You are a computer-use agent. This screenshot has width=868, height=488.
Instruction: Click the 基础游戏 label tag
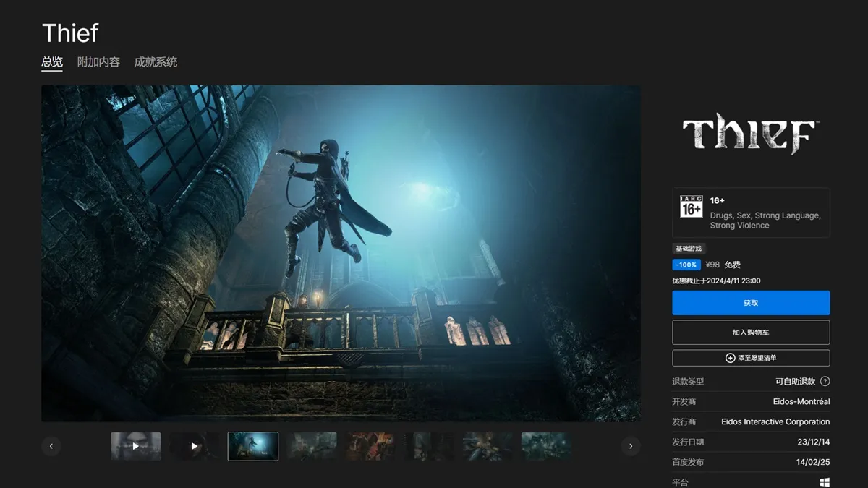689,248
